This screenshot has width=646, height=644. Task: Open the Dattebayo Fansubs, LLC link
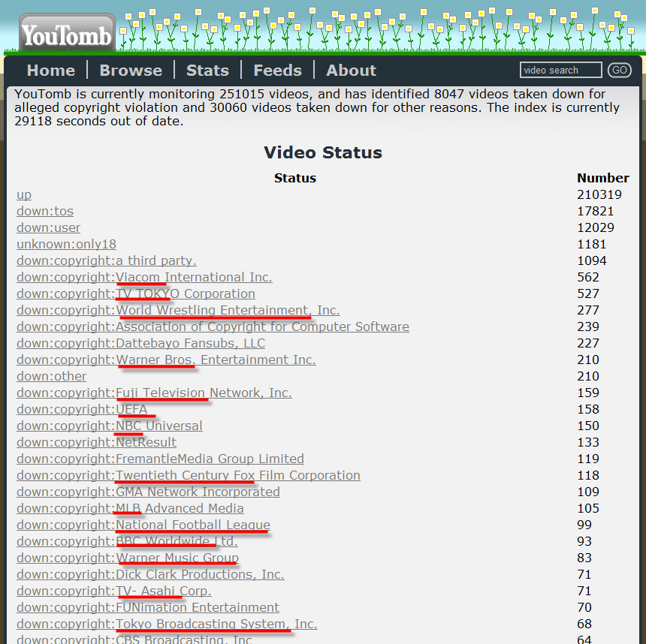coord(141,343)
